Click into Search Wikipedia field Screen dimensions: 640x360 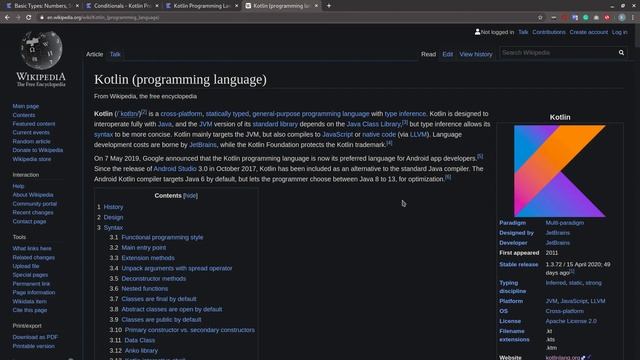click(558, 53)
